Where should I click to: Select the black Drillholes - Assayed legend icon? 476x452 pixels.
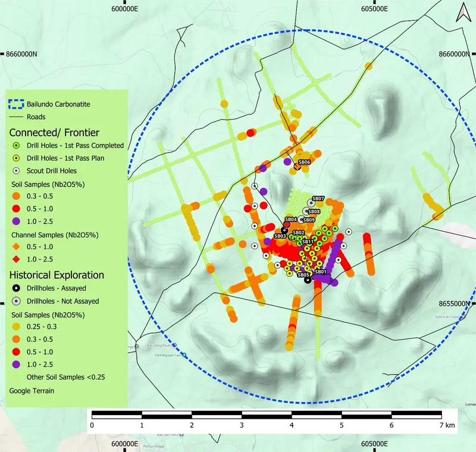coord(16,288)
